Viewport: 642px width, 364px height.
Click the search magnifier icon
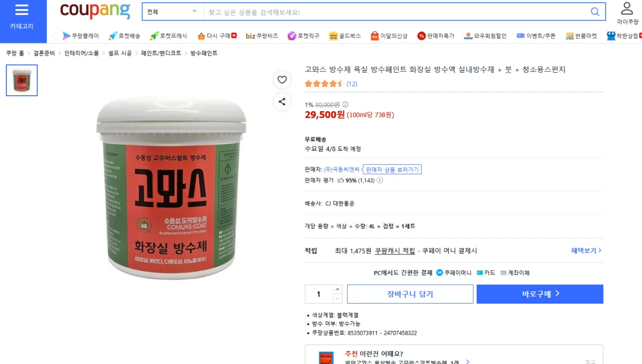595,12
